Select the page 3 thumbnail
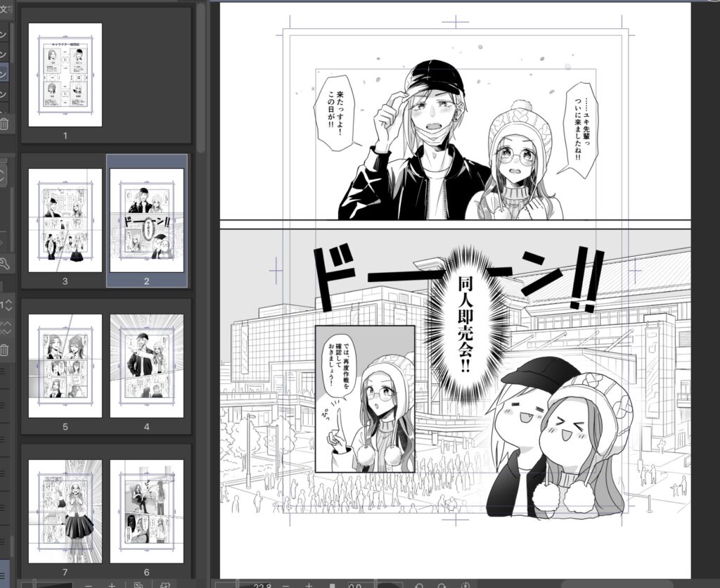 point(65,220)
